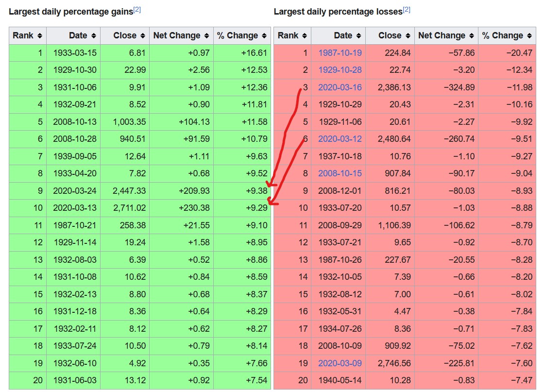Image resolution: width=545 pixels, height=392 pixels.
Task: Select the 1931-12-18 date cell
Action: (x=73, y=311)
